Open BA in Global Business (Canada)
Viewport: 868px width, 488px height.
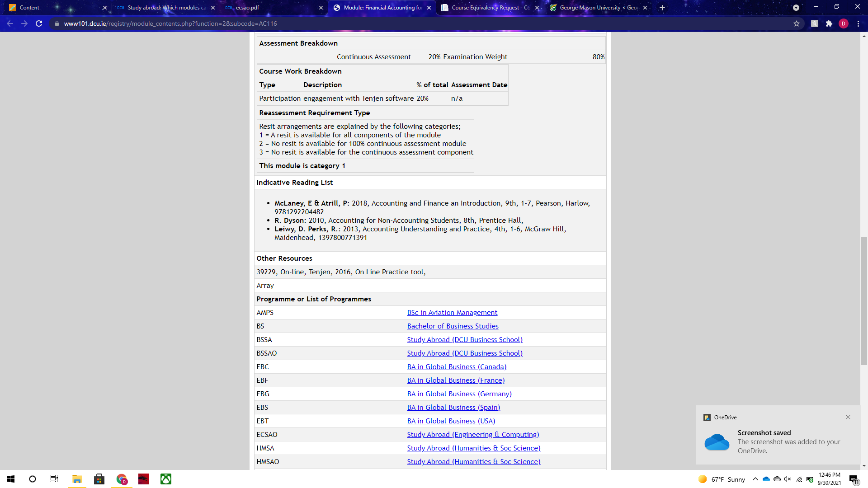(x=457, y=367)
